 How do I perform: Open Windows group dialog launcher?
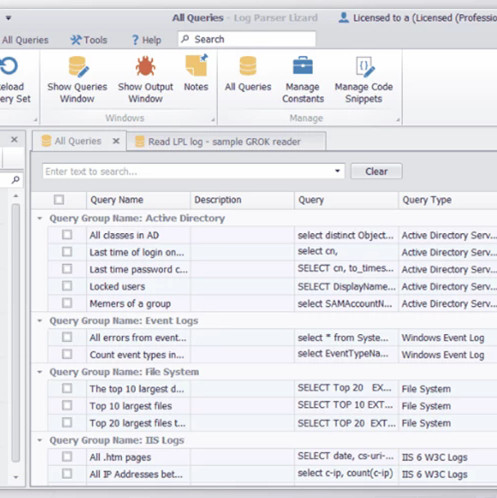pos(213,119)
